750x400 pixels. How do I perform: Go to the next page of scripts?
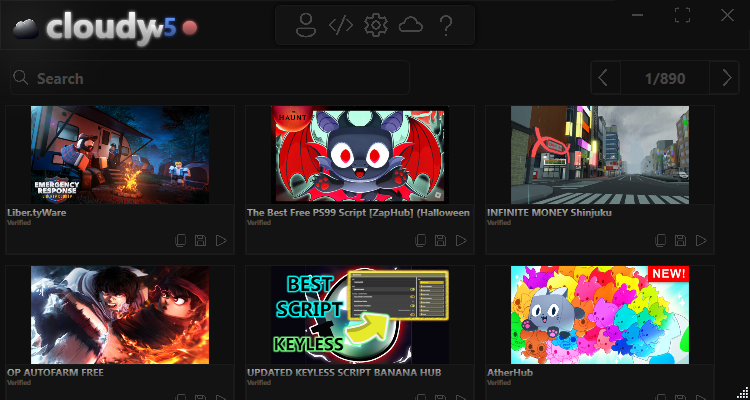[x=725, y=78]
